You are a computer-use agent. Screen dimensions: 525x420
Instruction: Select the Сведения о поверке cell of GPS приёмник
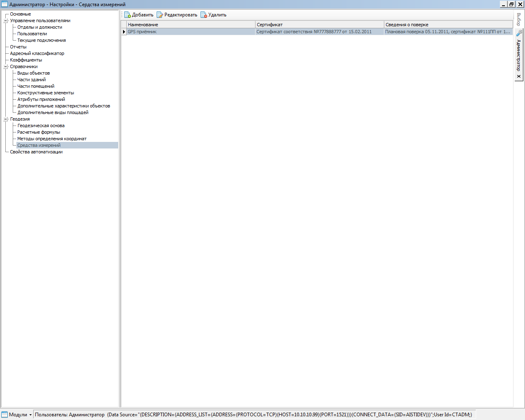[447, 32]
